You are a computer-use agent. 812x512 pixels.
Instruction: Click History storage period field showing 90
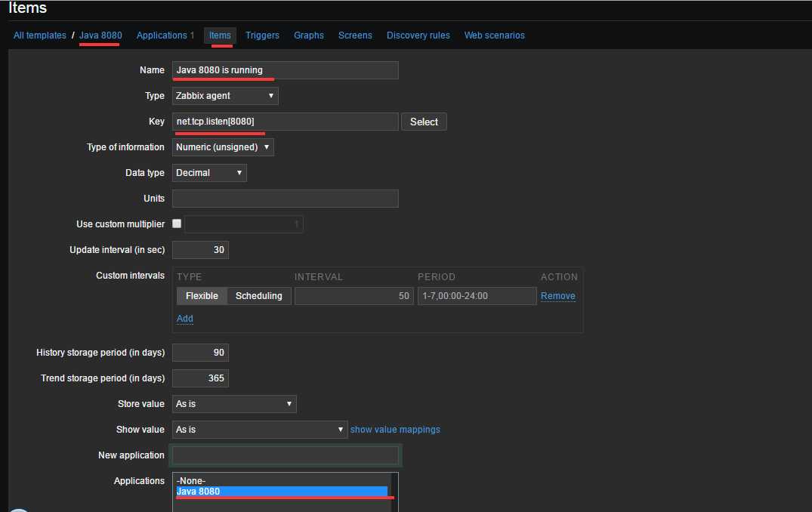[x=200, y=353]
